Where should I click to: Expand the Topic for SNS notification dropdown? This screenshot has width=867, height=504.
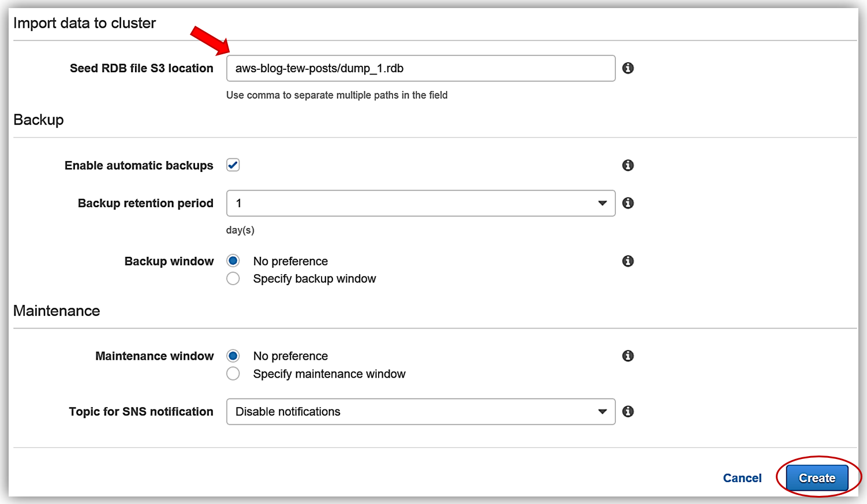tap(420, 412)
